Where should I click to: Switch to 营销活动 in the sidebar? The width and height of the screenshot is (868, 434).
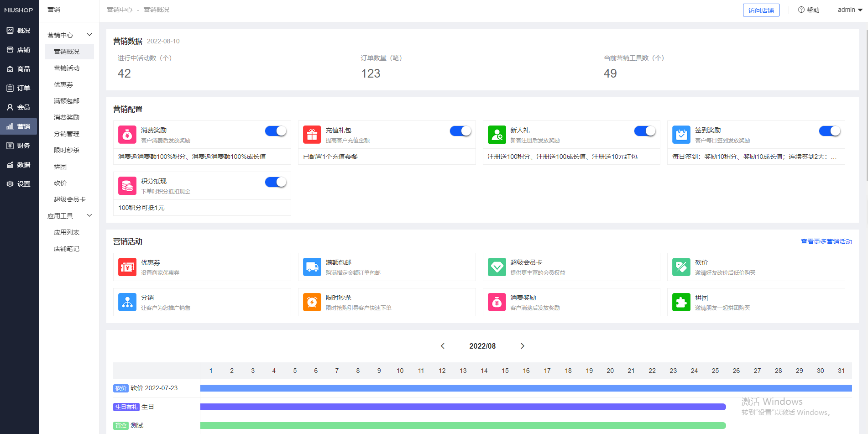pos(67,68)
